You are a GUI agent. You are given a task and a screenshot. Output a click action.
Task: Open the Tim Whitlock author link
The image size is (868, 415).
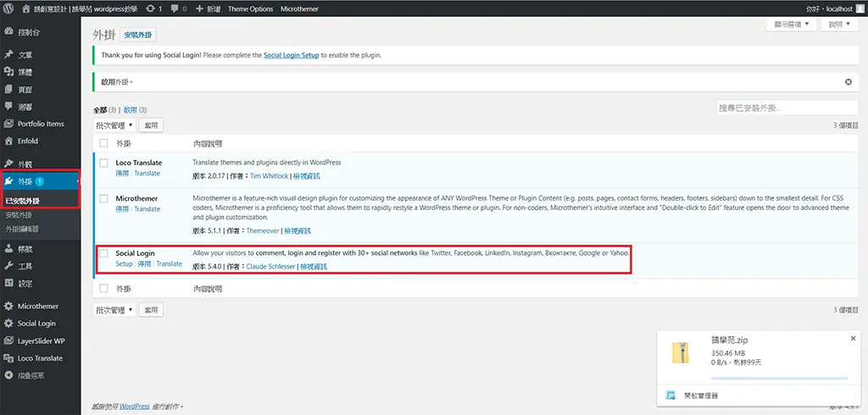tap(269, 176)
